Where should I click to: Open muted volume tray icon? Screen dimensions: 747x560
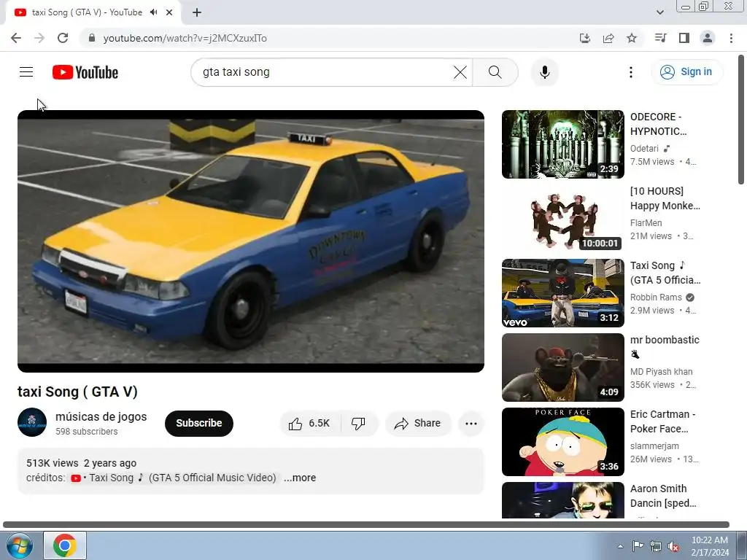673,546
